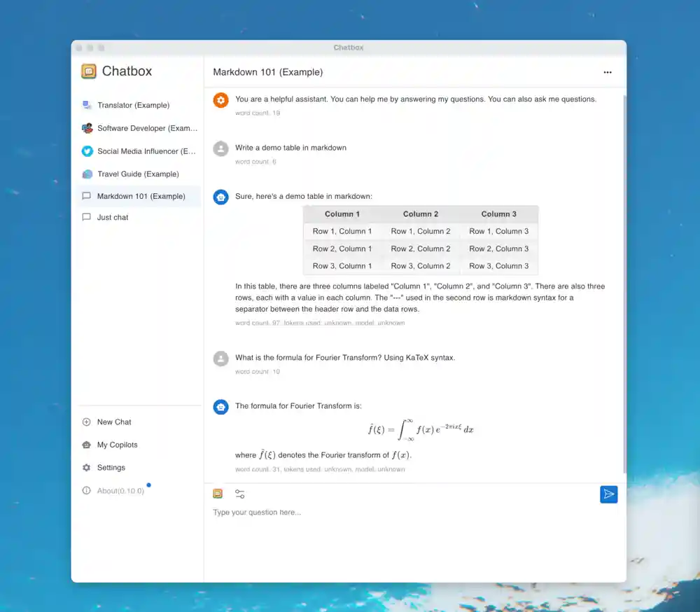Open the Software Developer (Example) chat
The height and width of the screenshot is (612, 700).
pos(139,128)
